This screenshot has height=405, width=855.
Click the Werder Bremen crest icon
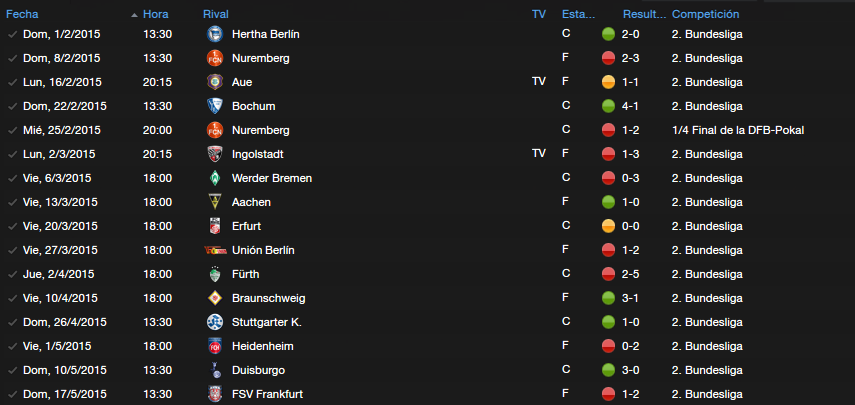(x=215, y=178)
